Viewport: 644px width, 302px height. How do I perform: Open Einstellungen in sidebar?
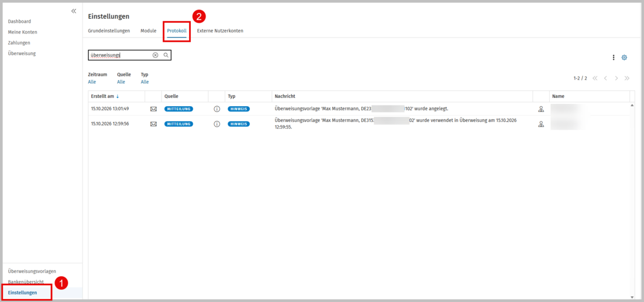click(22, 293)
